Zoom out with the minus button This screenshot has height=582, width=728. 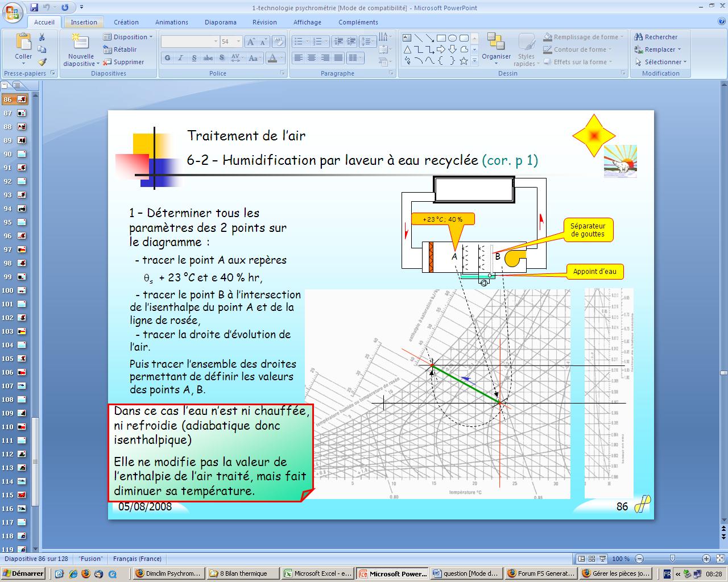639,559
